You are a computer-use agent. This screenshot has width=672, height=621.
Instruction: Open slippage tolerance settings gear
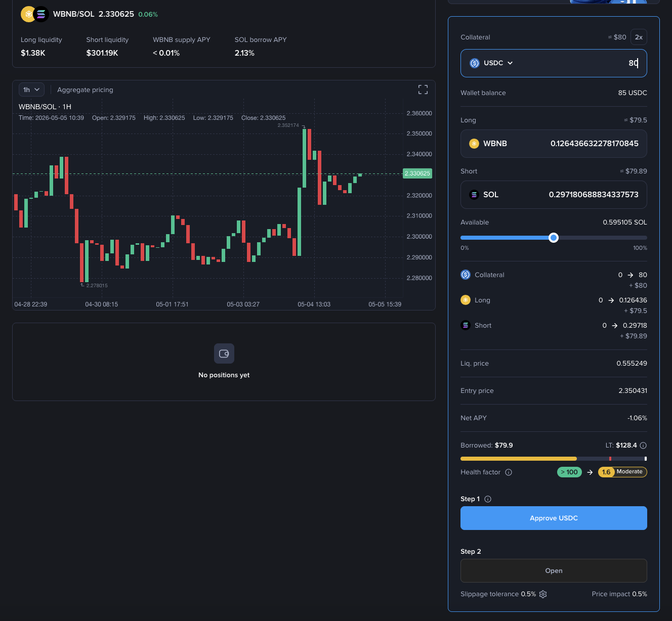(543, 594)
